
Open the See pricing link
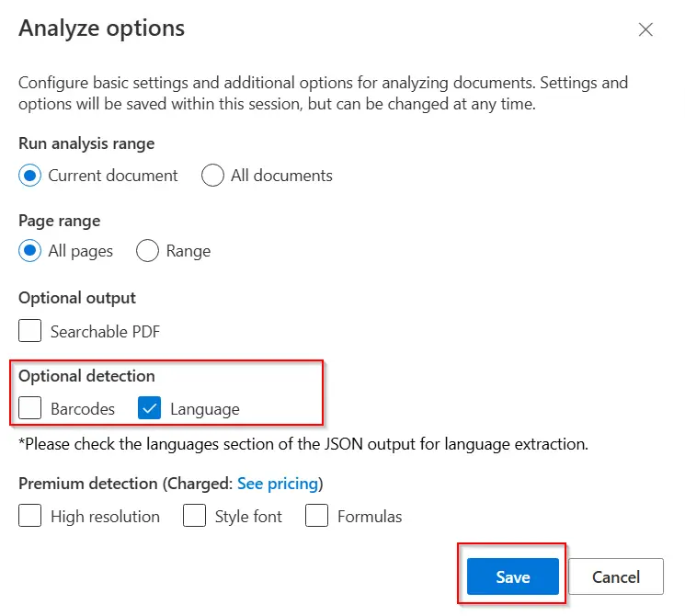coord(278,484)
